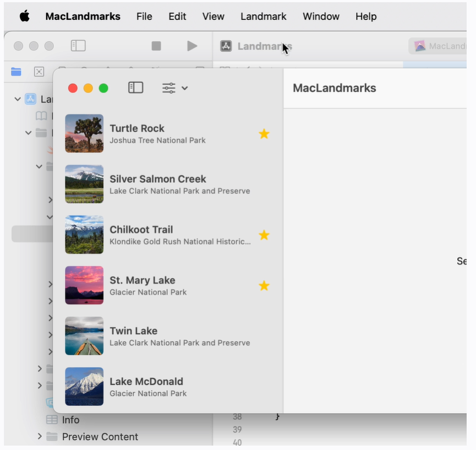Open the MacLandmarks app menu

click(83, 17)
